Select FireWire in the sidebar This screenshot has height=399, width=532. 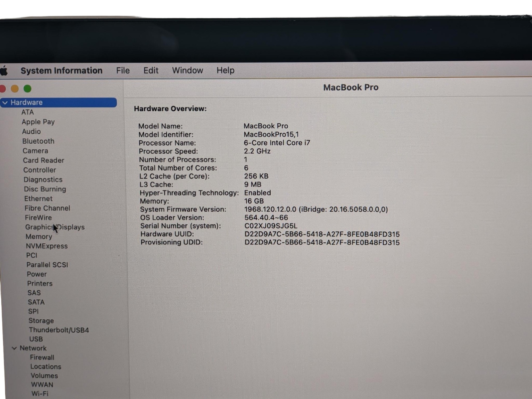[x=38, y=217]
